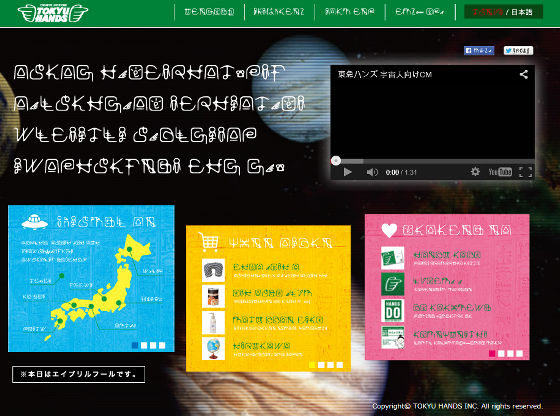The width and height of the screenshot is (560, 416).
Task: Click the Copyright TOKYU HANDS INC. text
Action: pyautogui.click(x=457, y=406)
